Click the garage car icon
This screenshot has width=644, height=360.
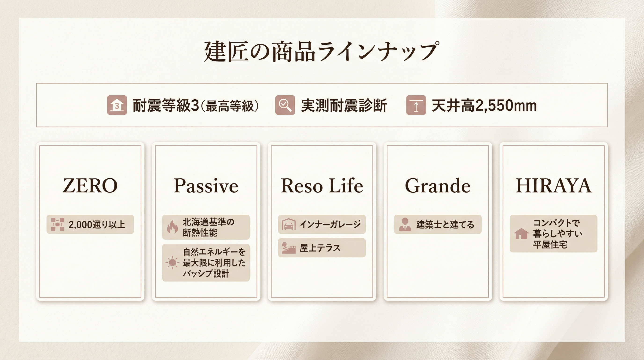289,224
